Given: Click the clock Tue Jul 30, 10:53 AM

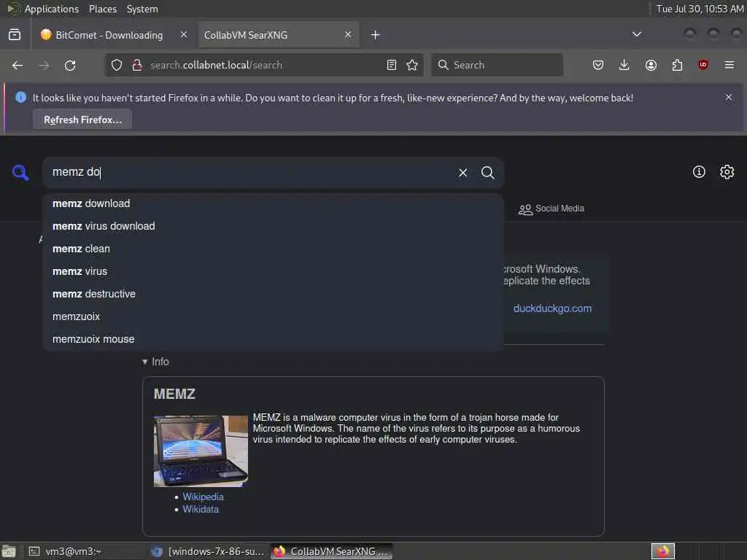Looking at the screenshot, I should (x=700, y=9).
